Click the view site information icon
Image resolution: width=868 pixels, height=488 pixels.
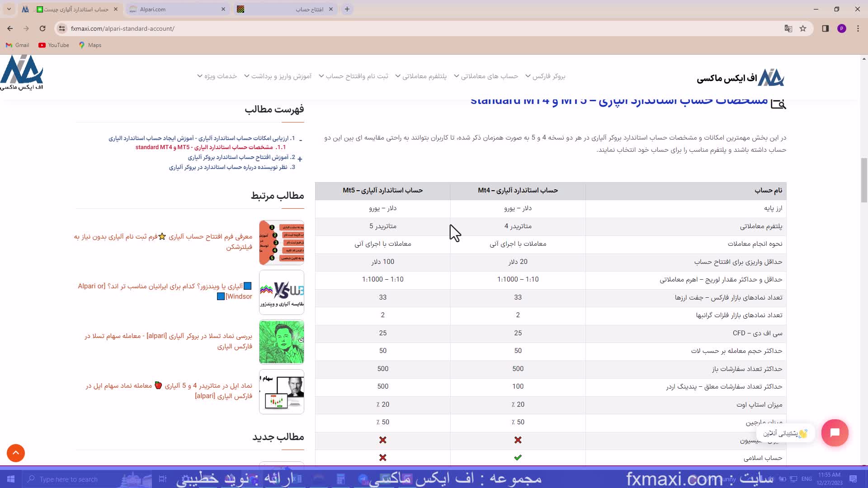pyautogui.click(x=62, y=28)
